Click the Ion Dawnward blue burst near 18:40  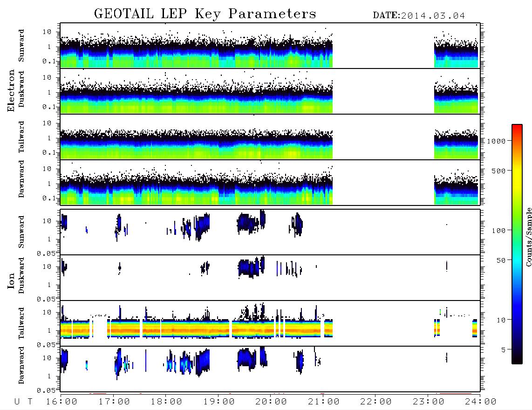pos(203,362)
